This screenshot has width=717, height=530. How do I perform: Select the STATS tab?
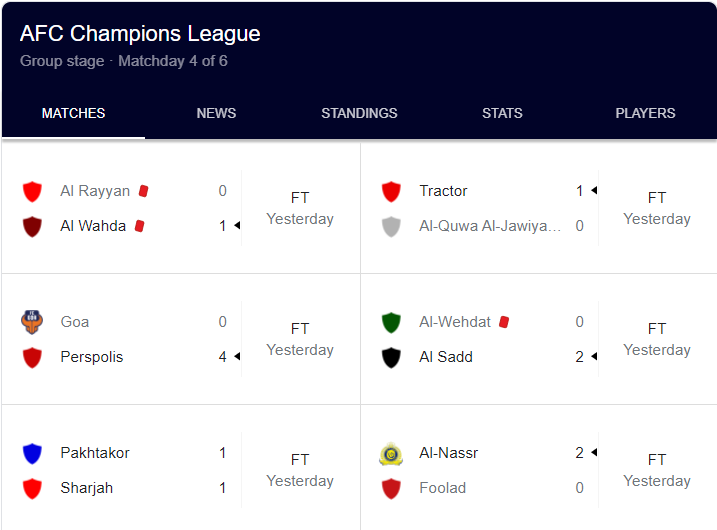tap(502, 113)
